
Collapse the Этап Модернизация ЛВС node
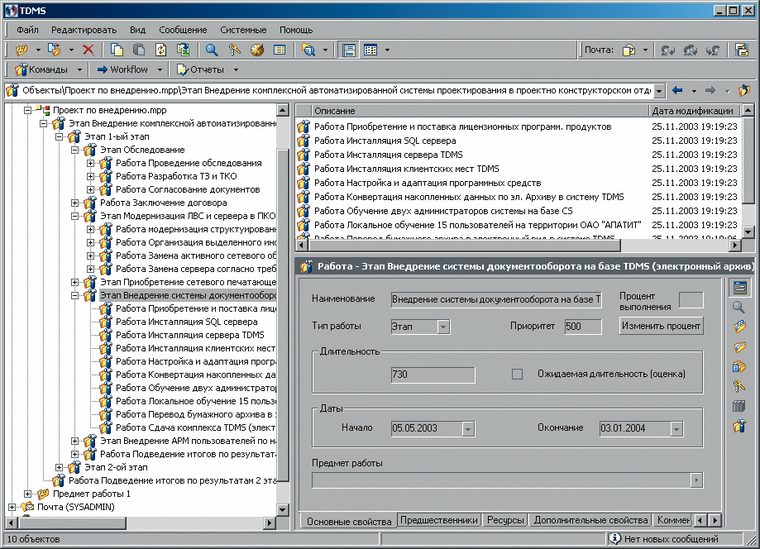tap(75, 216)
